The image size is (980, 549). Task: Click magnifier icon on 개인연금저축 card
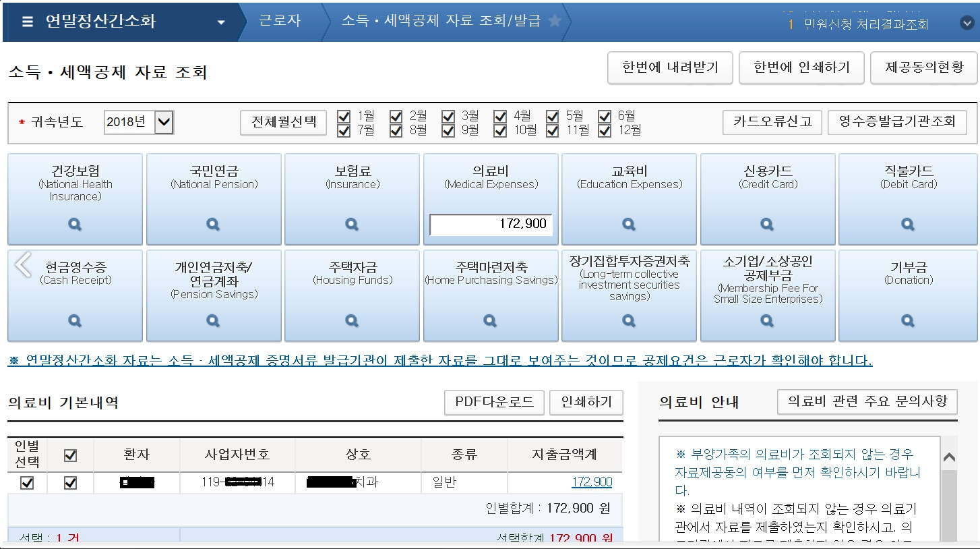tap(213, 320)
